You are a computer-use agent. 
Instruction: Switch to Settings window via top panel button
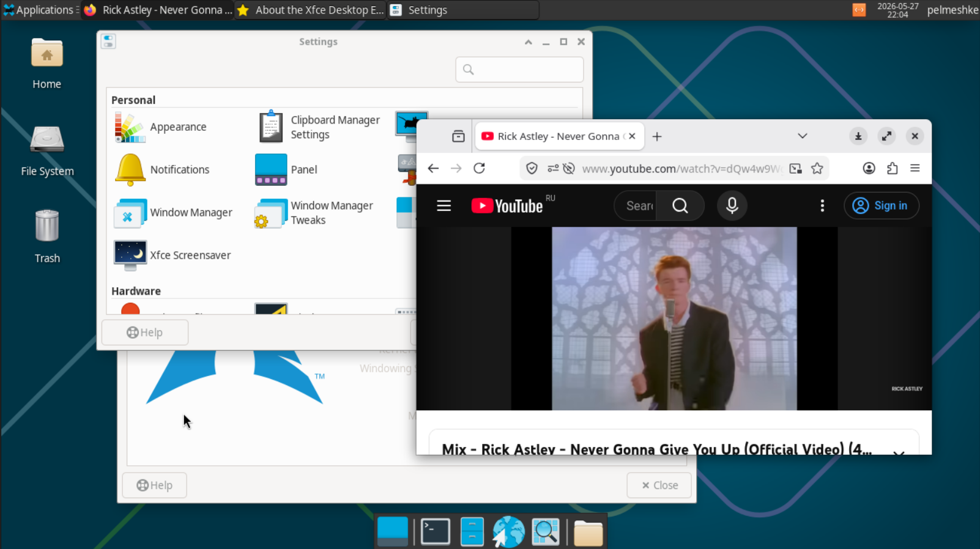click(x=464, y=10)
